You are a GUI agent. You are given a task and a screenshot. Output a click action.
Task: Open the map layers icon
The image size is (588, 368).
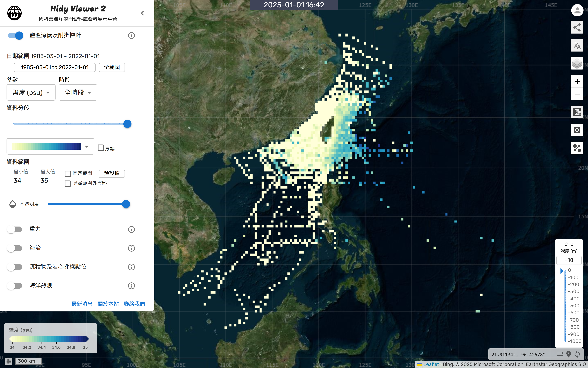tap(577, 64)
